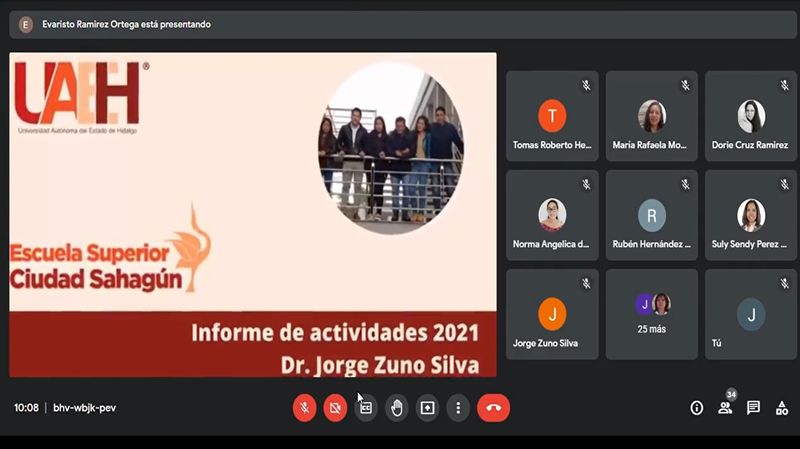Click the R avatar of Rubén Hernández
800x449 pixels.
652,215
